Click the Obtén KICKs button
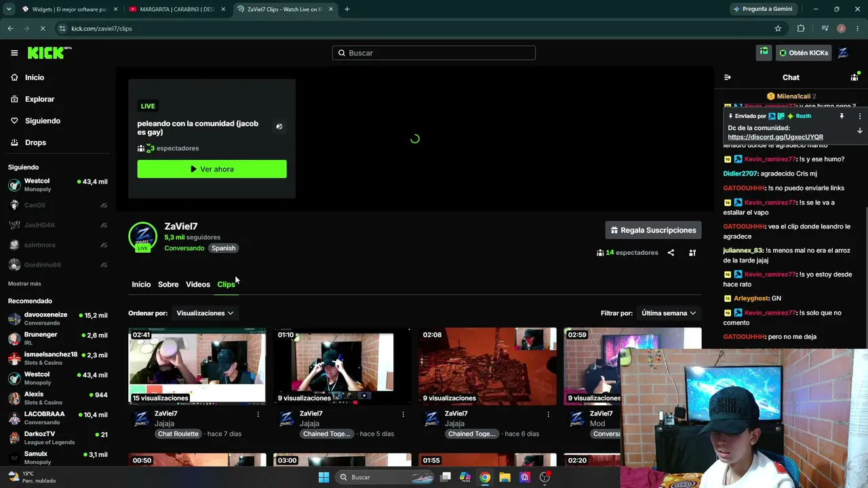This screenshot has height=488, width=868. click(803, 53)
